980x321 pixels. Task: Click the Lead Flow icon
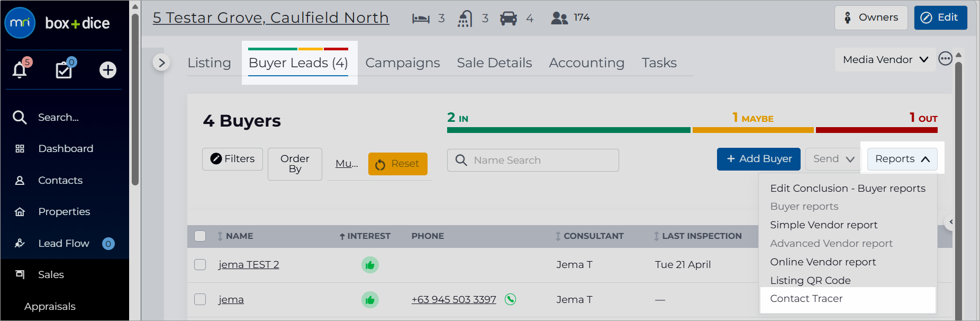[x=20, y=244]
